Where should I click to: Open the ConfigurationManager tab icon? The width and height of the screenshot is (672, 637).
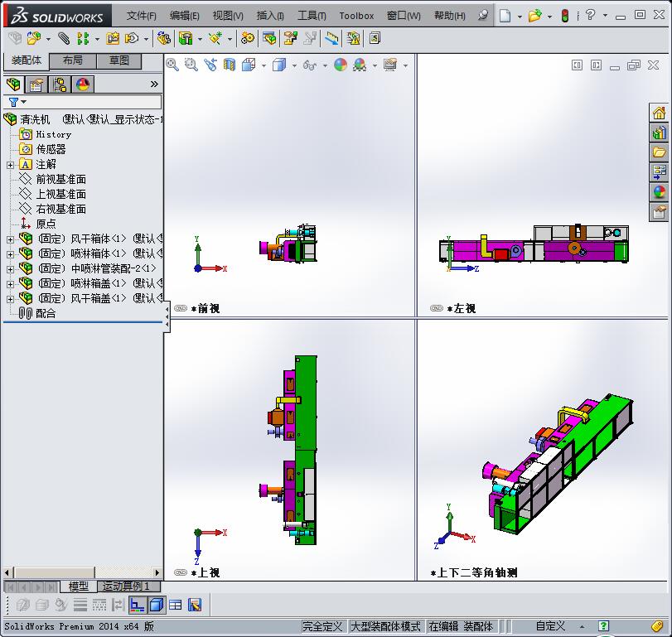coord(60,84)
